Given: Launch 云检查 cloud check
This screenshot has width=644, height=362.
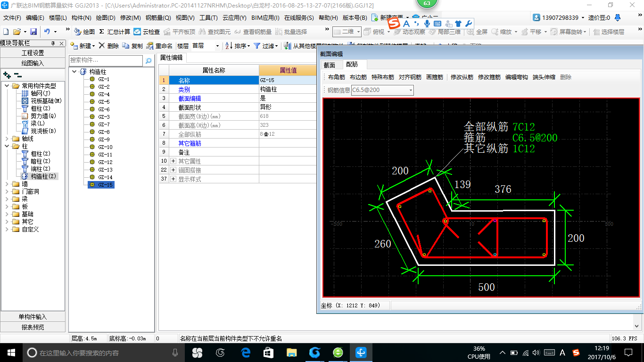Looking at the screenshot, I should click(147, 32).
